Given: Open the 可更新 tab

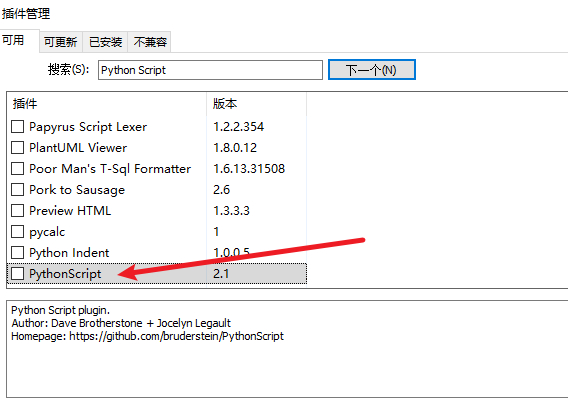Looking at the screenshot, I should (x=61, y=42).
